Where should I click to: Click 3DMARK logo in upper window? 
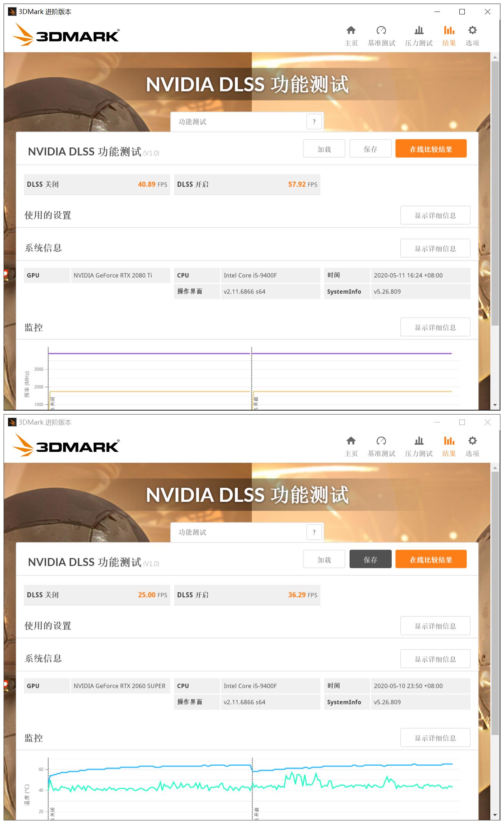[66, 35]
